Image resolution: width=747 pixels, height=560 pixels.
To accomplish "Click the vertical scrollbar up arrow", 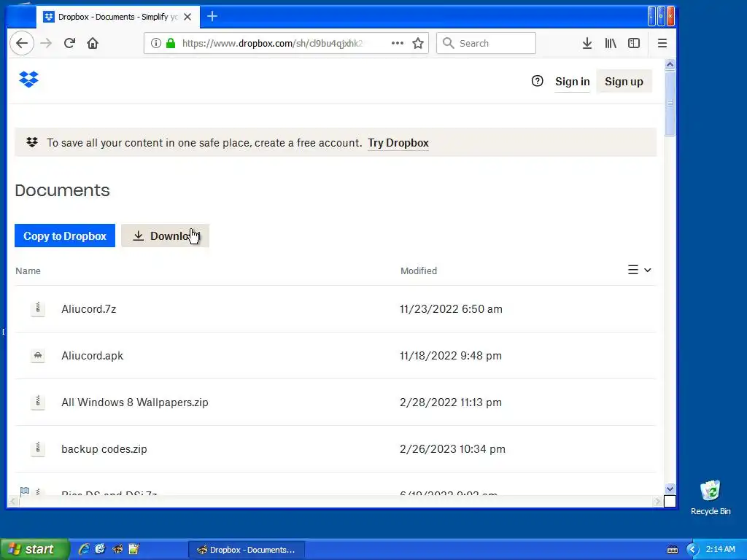I will [670, 64].
